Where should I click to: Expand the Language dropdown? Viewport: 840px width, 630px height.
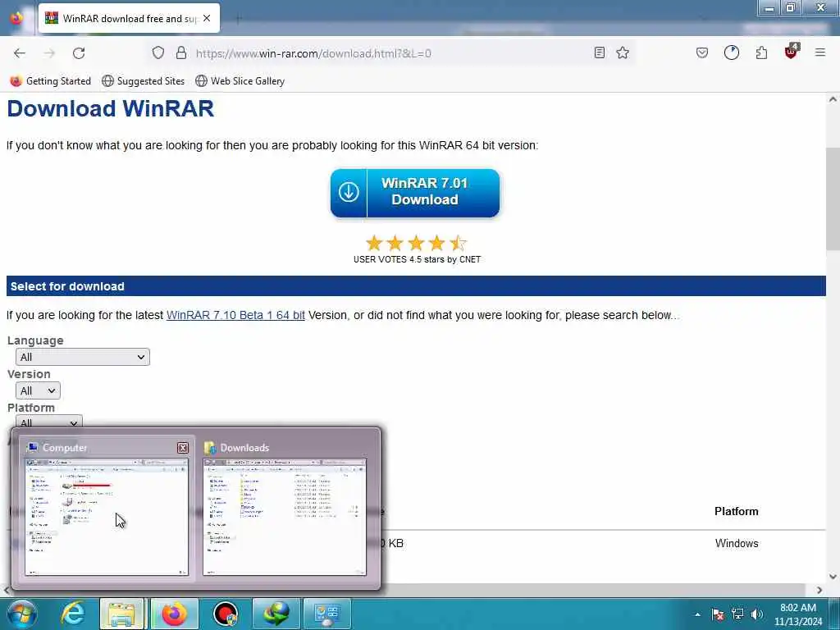[x=83, y=357]
